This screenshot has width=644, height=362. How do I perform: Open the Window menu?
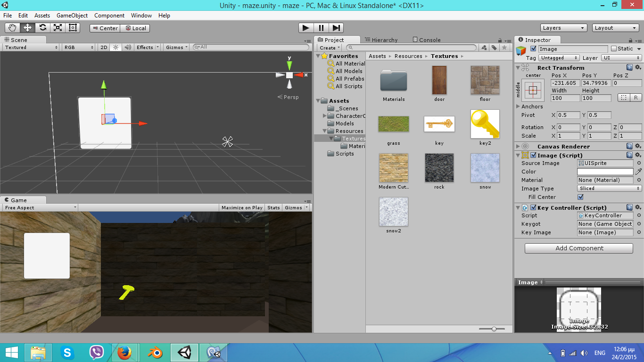pos(141,16)
